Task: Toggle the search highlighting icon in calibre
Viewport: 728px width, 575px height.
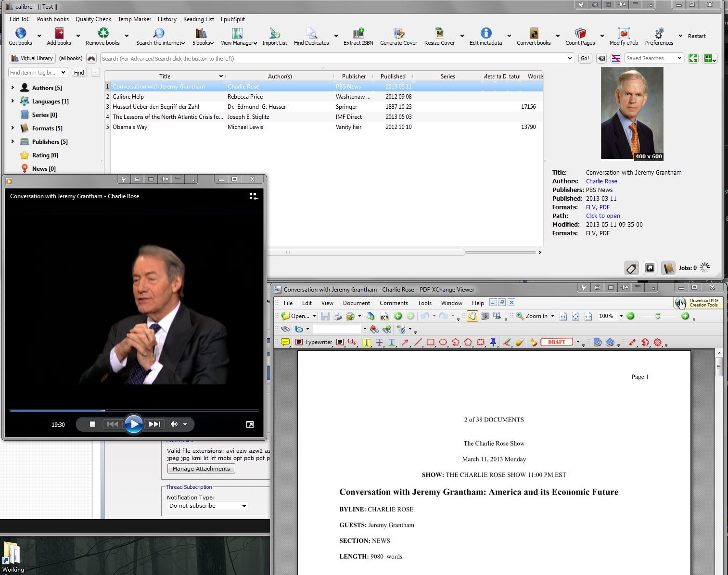Action: coord(615,58)
